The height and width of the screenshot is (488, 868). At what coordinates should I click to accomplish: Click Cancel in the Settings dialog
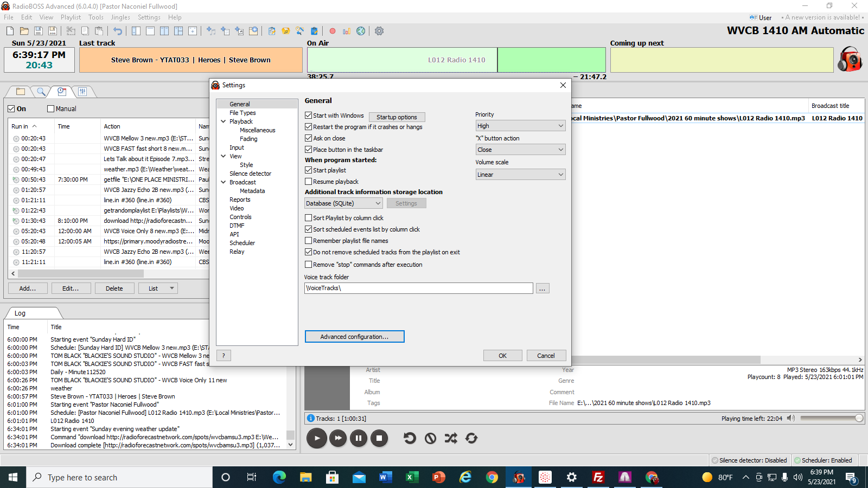point(546,356)
